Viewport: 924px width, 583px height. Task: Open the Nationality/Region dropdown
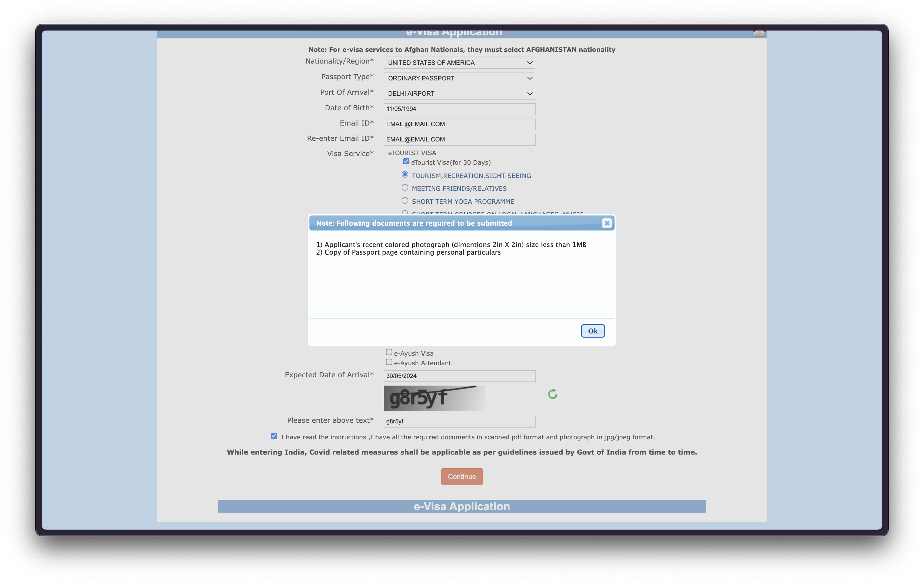point(459,63)
